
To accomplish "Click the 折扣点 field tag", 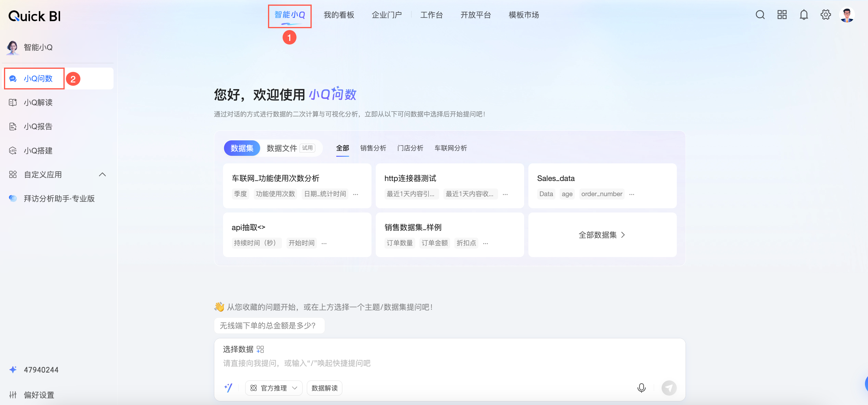I will tap(466, 243).
